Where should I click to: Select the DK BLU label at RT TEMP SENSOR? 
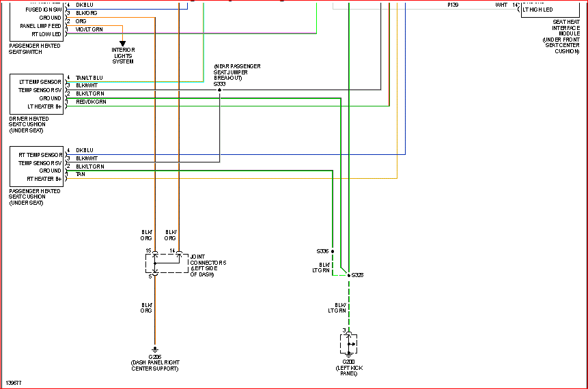click(85, 150)
